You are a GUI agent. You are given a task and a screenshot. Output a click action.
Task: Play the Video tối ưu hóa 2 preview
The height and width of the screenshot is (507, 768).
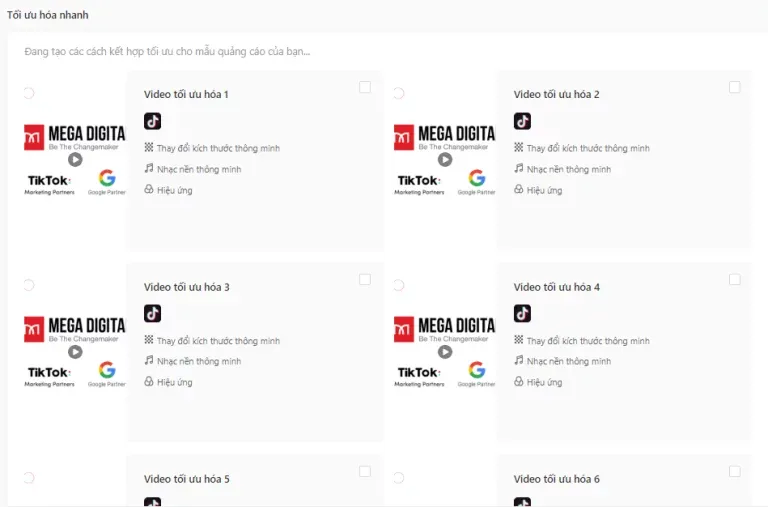445,159
